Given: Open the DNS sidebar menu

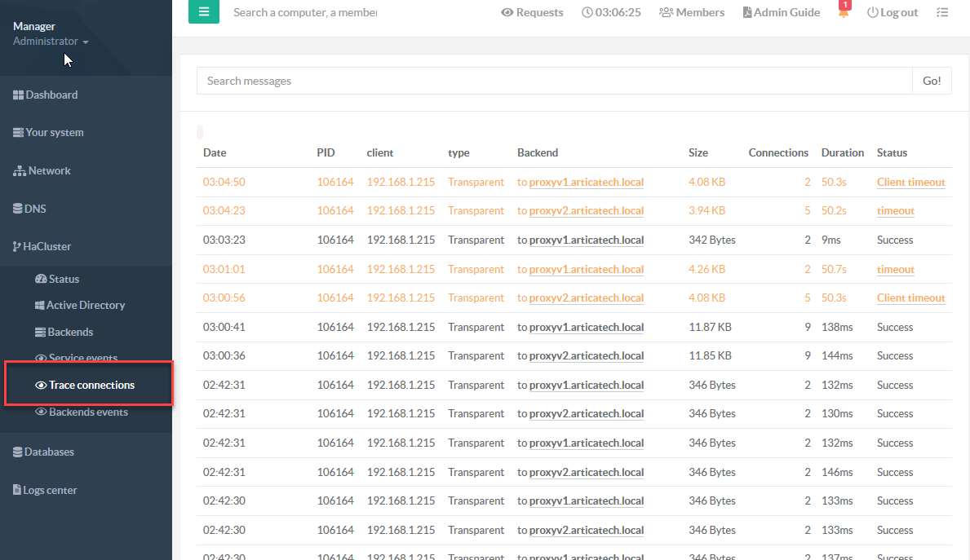Looking at the screenshot, I should click(30, 209).
